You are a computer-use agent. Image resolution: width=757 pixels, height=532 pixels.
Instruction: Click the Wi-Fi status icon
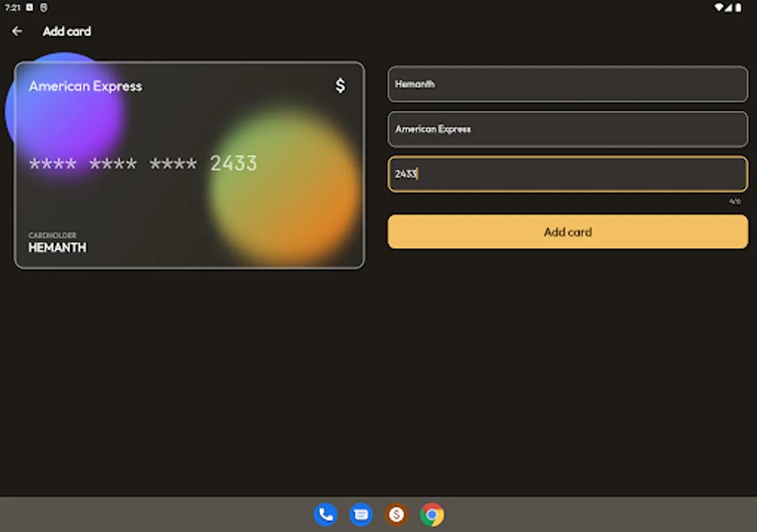click(x=719, y=8)
